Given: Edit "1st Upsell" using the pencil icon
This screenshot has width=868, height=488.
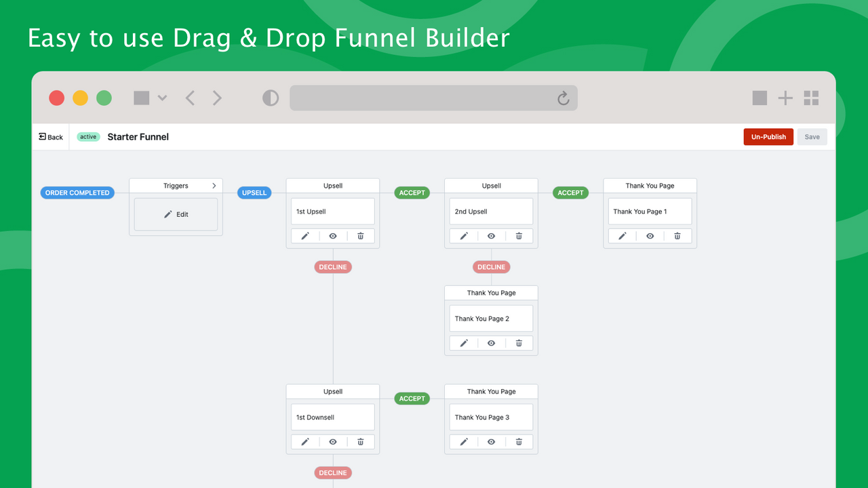Looking at the screenshot, I should (x=304, y=235).
